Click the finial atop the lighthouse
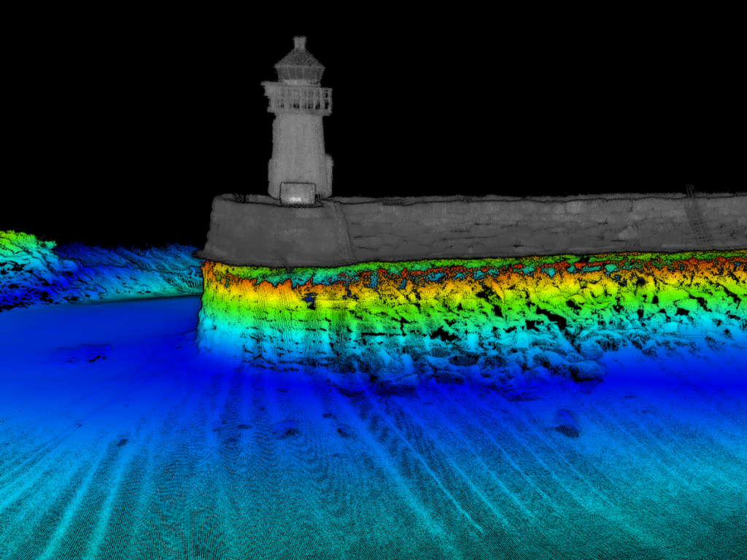The image size is (747, 560). click(299, 42)
